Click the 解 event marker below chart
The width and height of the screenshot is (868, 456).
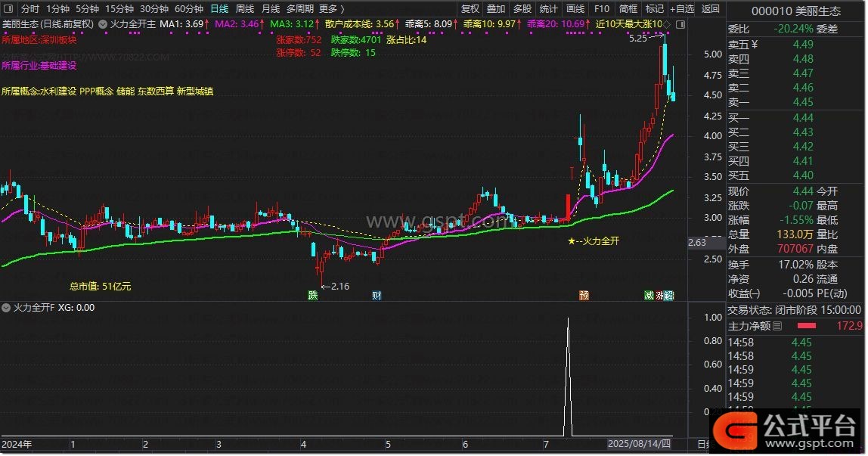pyautogui.click(x=669, y=296)
